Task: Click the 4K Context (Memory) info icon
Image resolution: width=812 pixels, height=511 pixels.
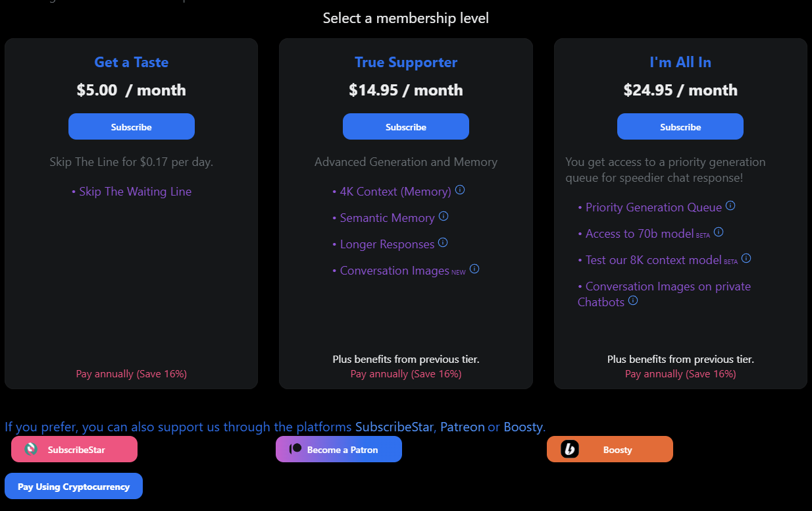Action: [459, 190]
